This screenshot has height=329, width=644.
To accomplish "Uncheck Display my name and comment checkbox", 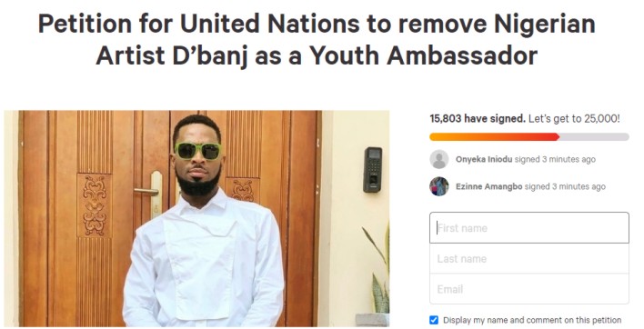I will (x=434, y=320).
